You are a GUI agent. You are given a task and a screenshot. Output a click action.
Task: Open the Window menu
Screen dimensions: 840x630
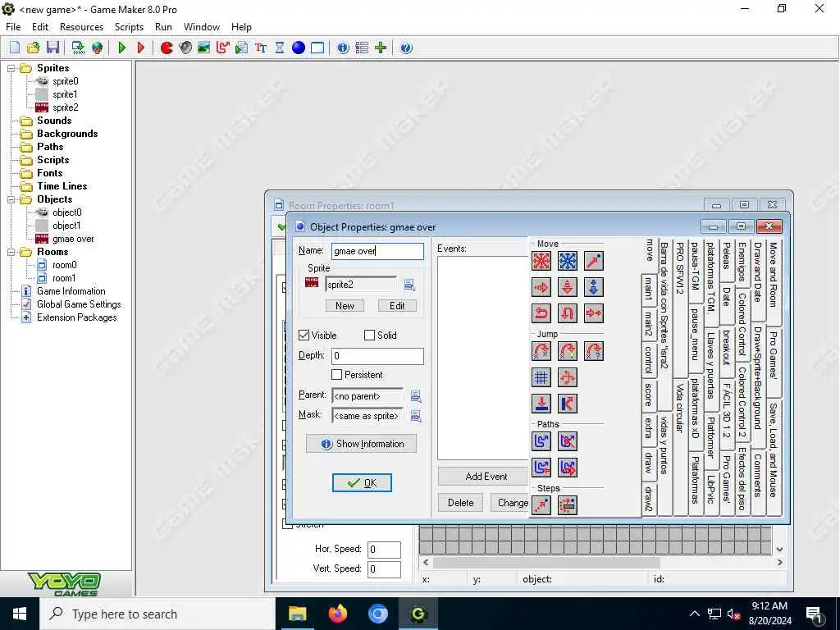click(x=202, y=27)
